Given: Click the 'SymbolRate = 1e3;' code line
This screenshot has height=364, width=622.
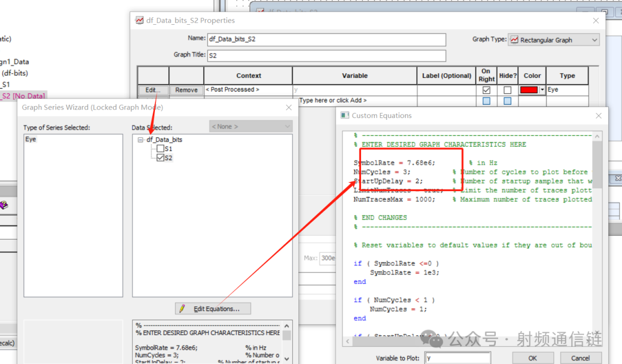Looking at the screenshot, I should coord(405,273).
